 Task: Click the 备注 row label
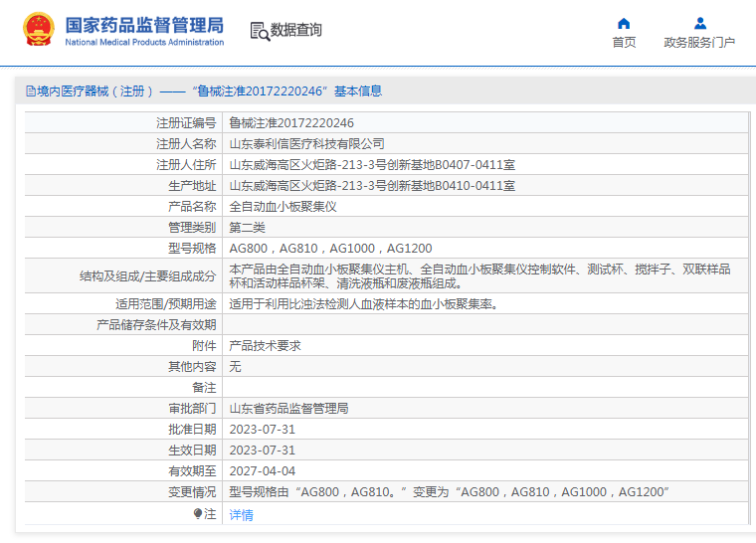pyautogui.click(x=204, y=388)
